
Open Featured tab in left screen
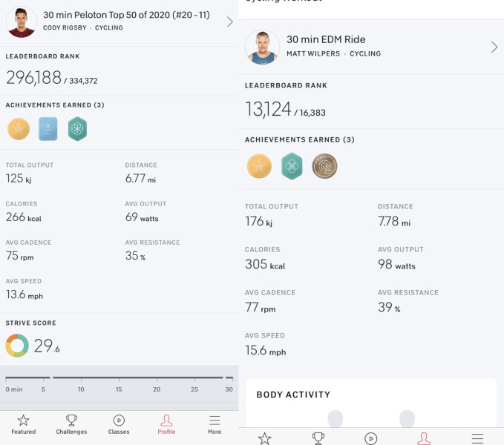24,424
